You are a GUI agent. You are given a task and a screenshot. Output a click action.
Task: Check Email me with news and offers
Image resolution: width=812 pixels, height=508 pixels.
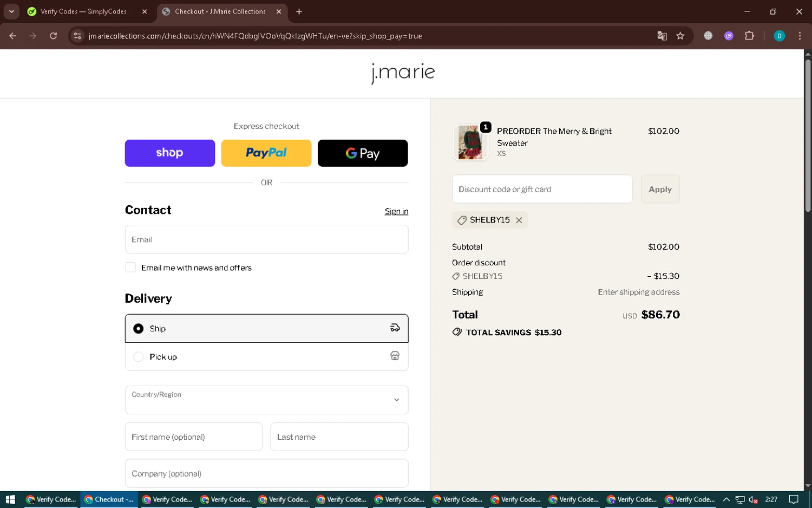[x=130, y=268]
